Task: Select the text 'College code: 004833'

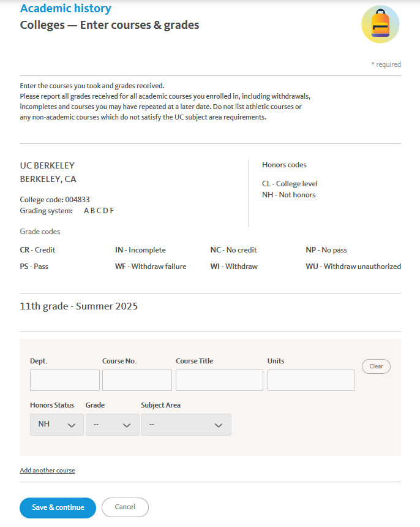Action: click(x=54, y=200)
